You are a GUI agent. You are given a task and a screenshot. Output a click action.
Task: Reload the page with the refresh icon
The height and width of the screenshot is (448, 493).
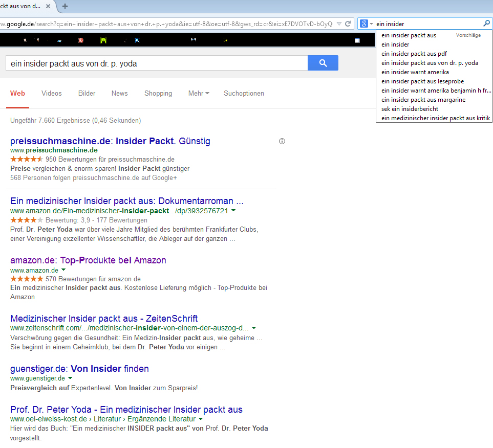coord(348,24)
